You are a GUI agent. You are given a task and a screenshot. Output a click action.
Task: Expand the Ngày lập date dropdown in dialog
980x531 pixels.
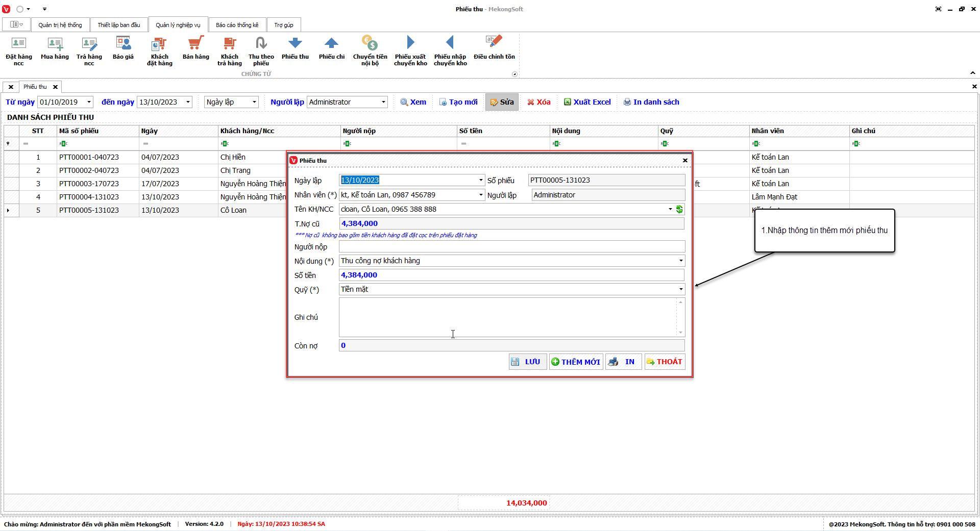pos(480,180)
